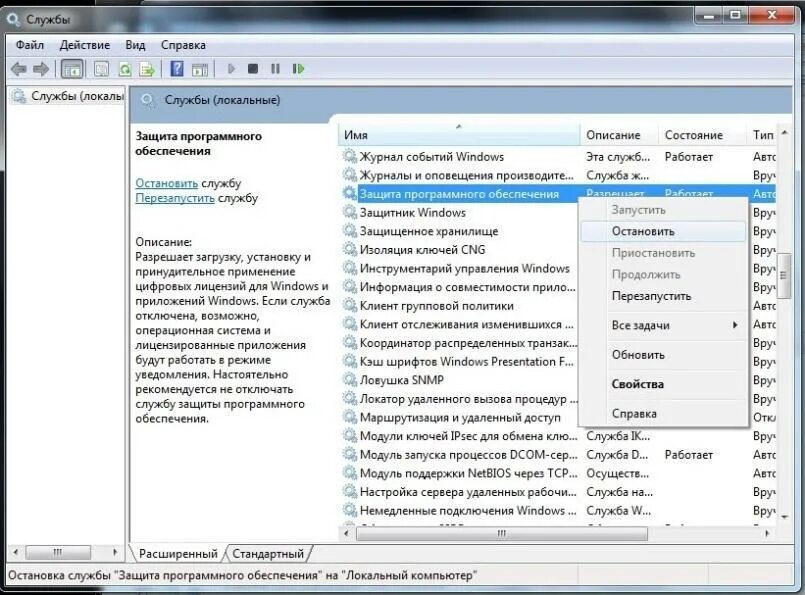Screen dimensions: 805x595
Task: Select Модуль запуска процессов DCOM-сер... row
Action: [559, 455]
